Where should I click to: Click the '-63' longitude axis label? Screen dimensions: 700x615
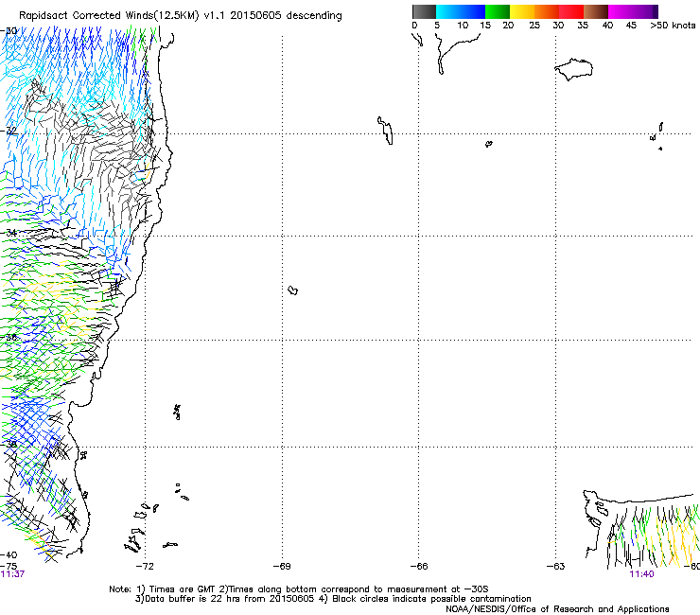(x=555, y=567)
